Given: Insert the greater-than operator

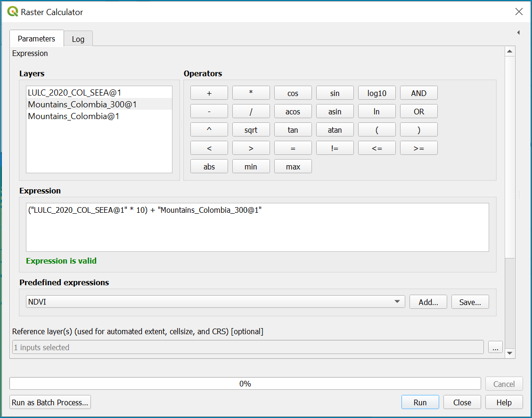Looking at the screenshot, I should [x=251, y=148].
